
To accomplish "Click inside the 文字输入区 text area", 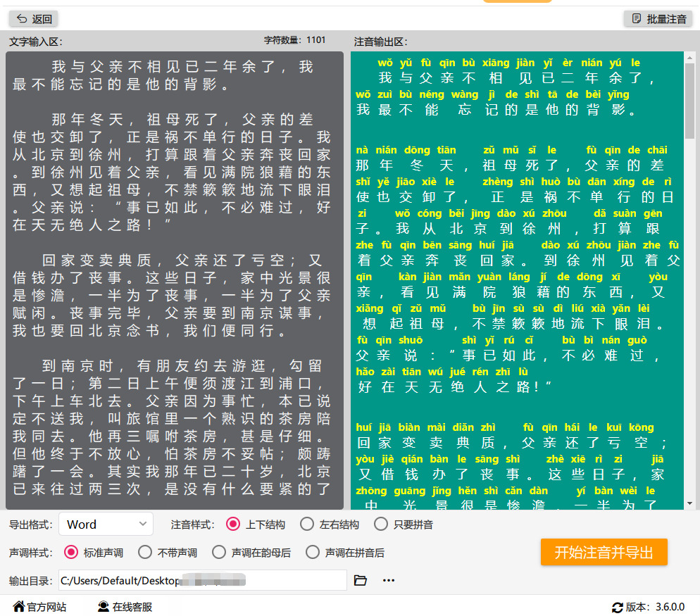I will click(175, 280).
